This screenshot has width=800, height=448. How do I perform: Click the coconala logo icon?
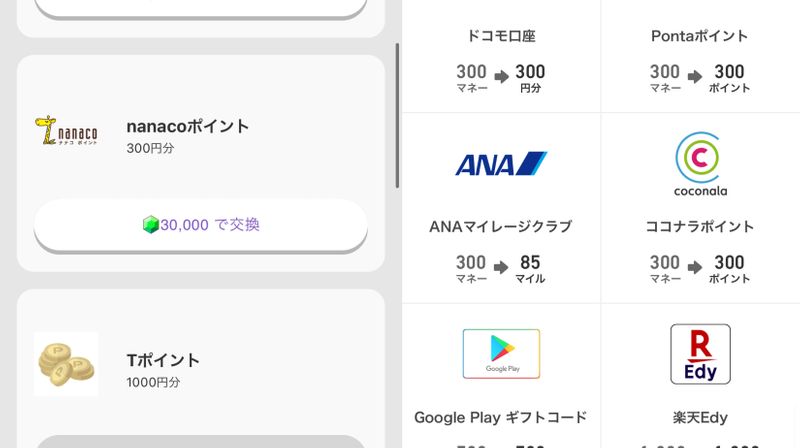pos(700,163)
